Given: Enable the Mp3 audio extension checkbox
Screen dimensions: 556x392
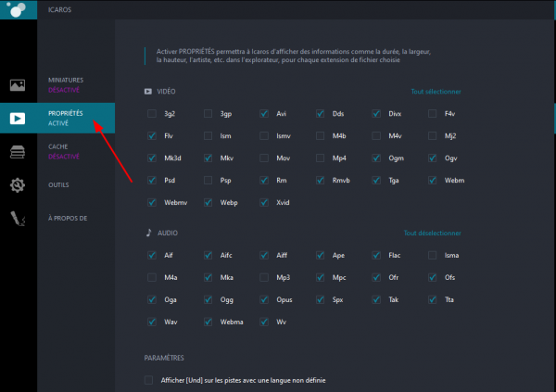Looking at the screenshot, I should (x=264, y=277).
